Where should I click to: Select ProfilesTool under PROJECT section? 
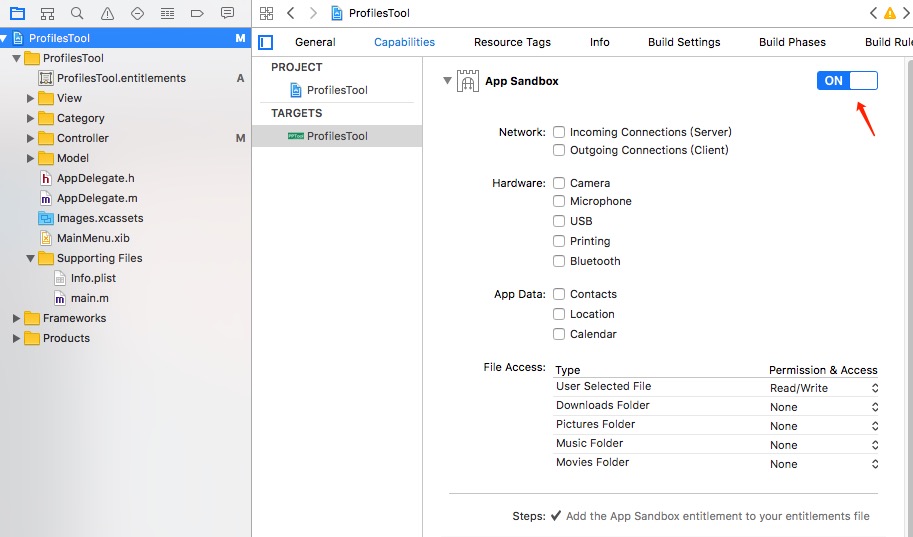coord(337,90)
